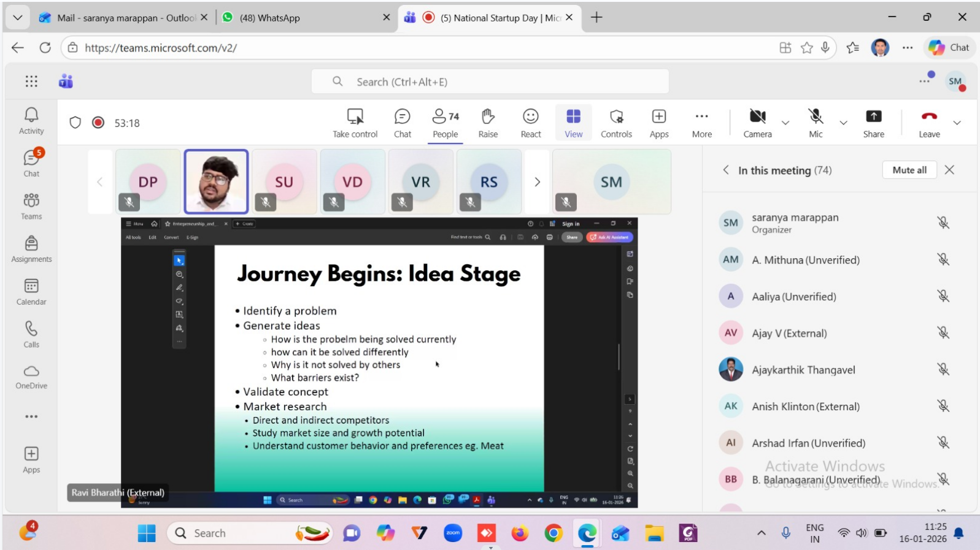This screenshot has height=550, width=980.
Task: Toggle mute for Ajaykarthik Thangavel
Action: pyautogui.click(x=943, y=369)
